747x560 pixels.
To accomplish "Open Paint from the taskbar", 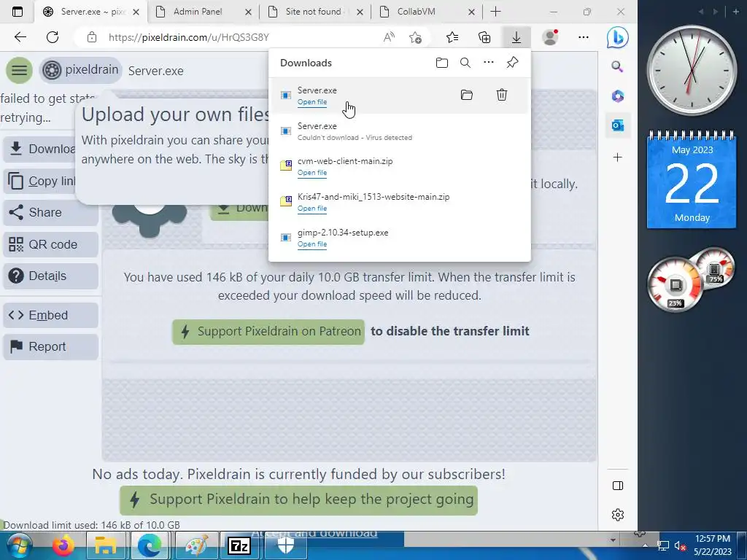I will pos(197,545).
